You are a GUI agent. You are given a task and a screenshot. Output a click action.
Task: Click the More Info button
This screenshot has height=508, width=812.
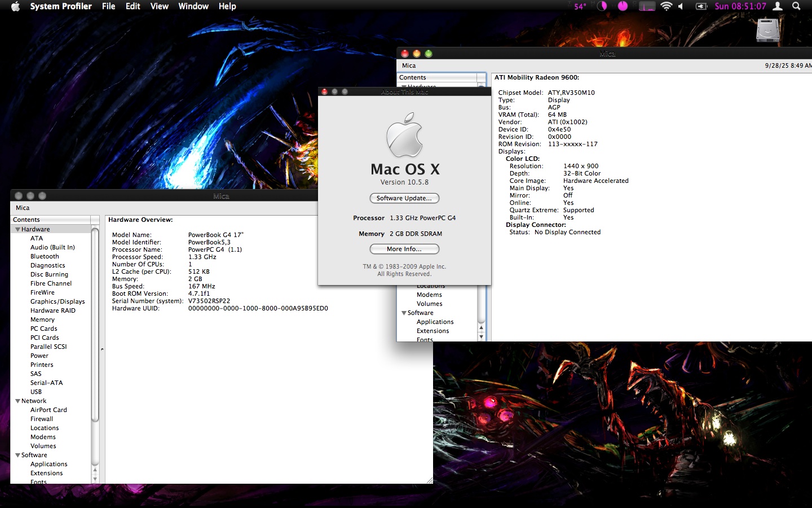(x=404, y=249)
